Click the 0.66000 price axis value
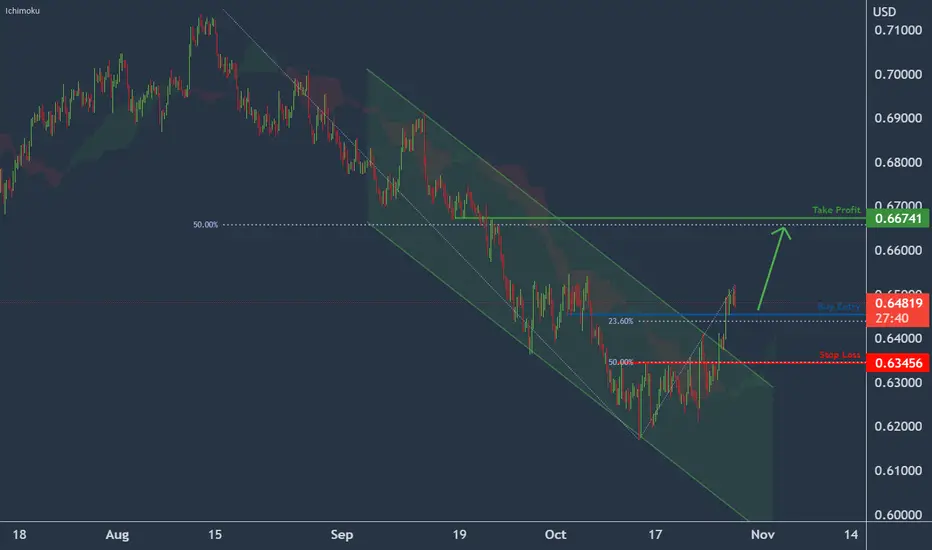Screen dimensions: 932x550 [x=898, y=250]
